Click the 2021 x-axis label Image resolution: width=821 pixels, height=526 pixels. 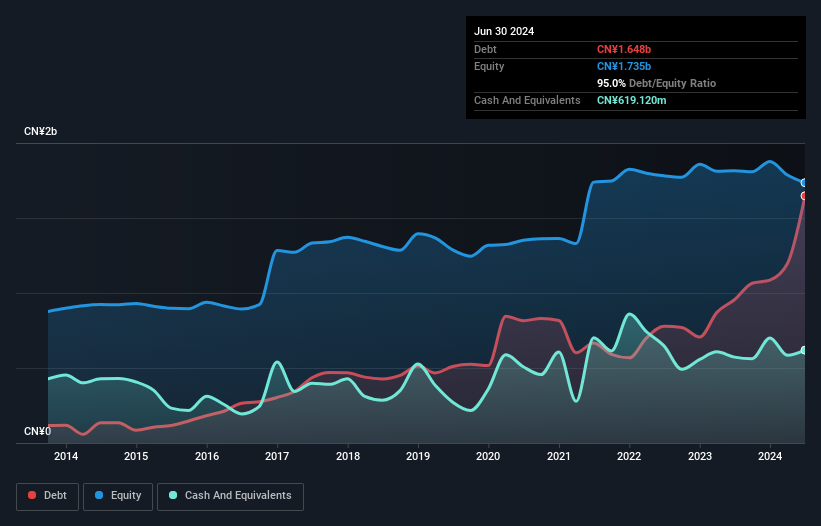[559, 456]
